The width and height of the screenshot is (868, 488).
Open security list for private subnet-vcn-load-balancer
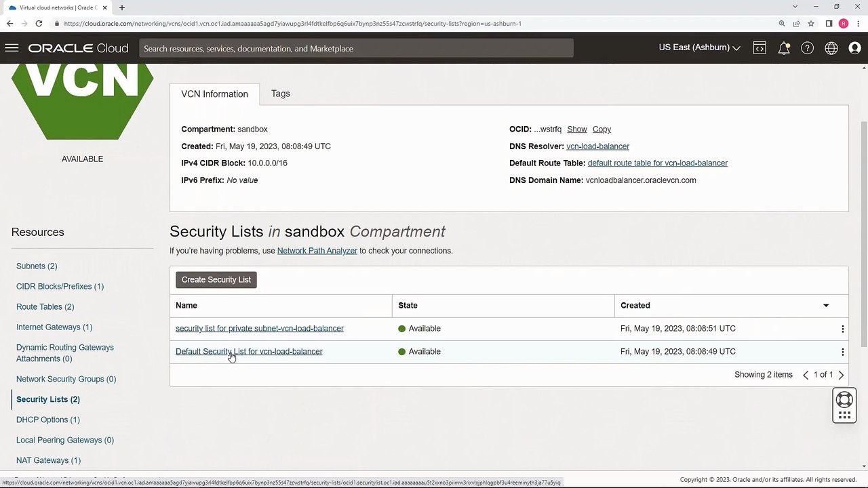tap(260, 329)
